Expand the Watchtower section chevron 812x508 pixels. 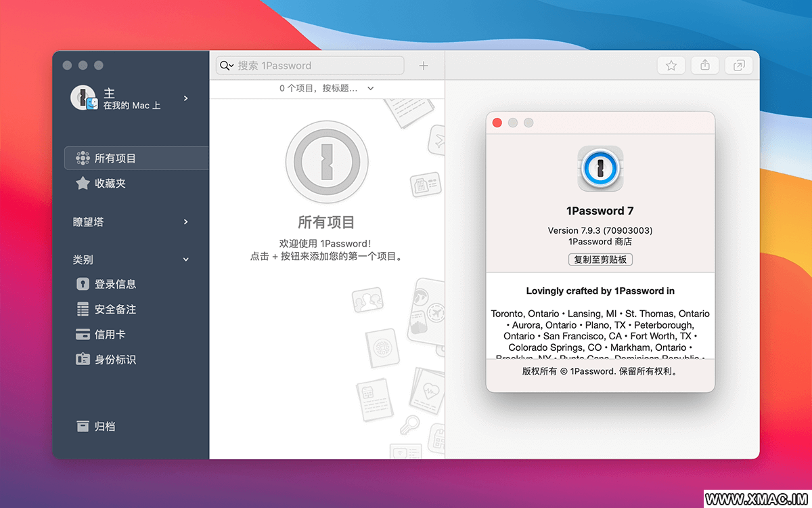(x=186, y=222)
